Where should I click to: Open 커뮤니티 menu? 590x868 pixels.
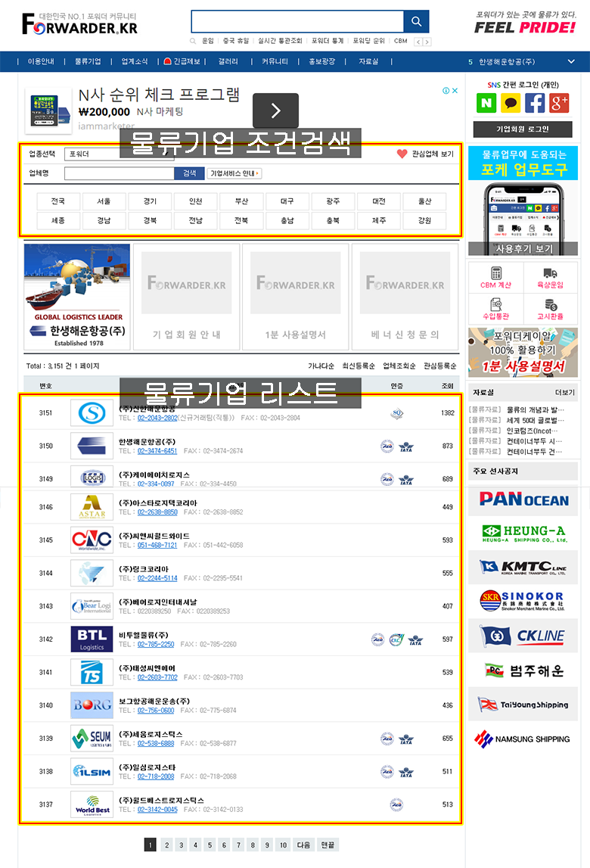pyautogui.click(x=275, y=61)
